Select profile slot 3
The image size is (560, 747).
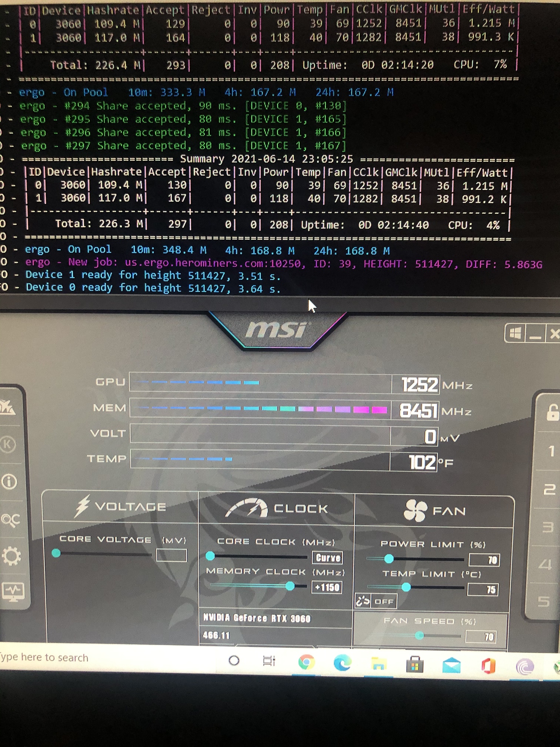point(548,527)
